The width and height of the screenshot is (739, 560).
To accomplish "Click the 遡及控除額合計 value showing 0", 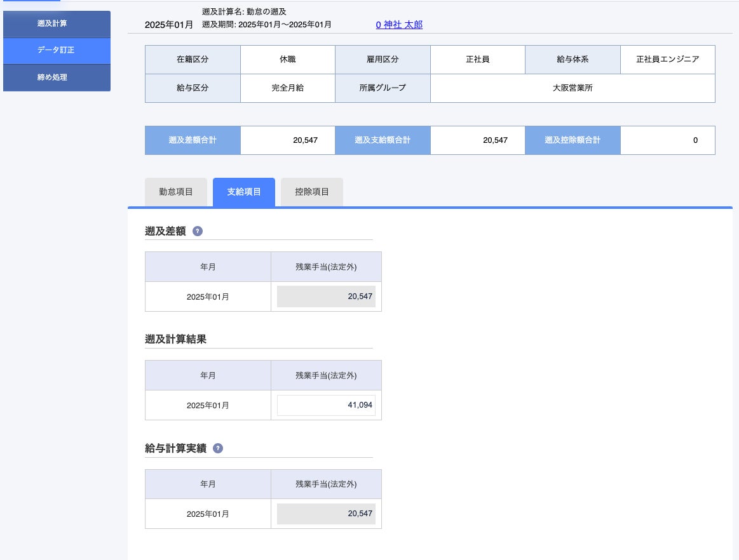I will 668,140.
